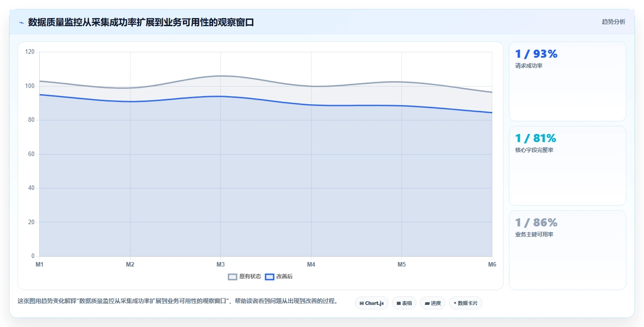The width and height of the screenshot is (644, 327).
Task: Click the M4 x-axis label
Action: point(311,265)
